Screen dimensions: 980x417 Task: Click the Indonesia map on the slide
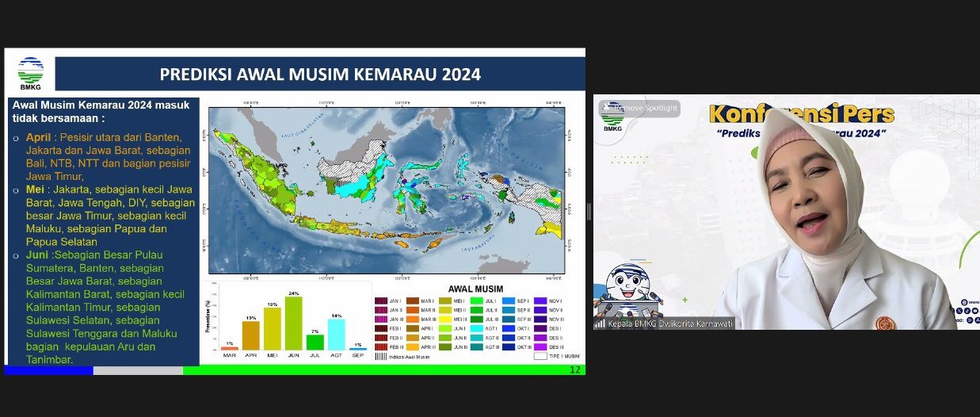tap(387, 190)
